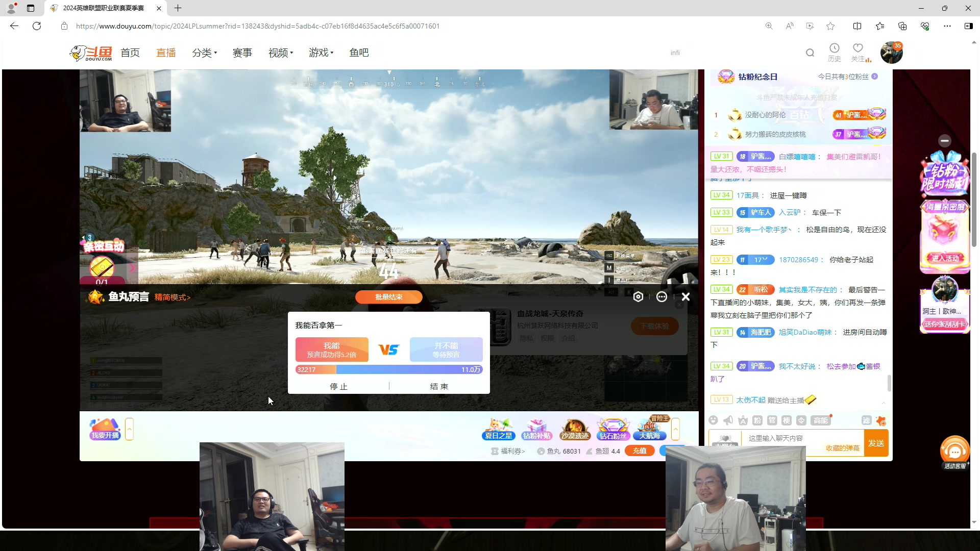Screen dimensions: 980x551
Task: Expand 今日共有3位粉丝 arrow
Action: [x=874, y=77]
